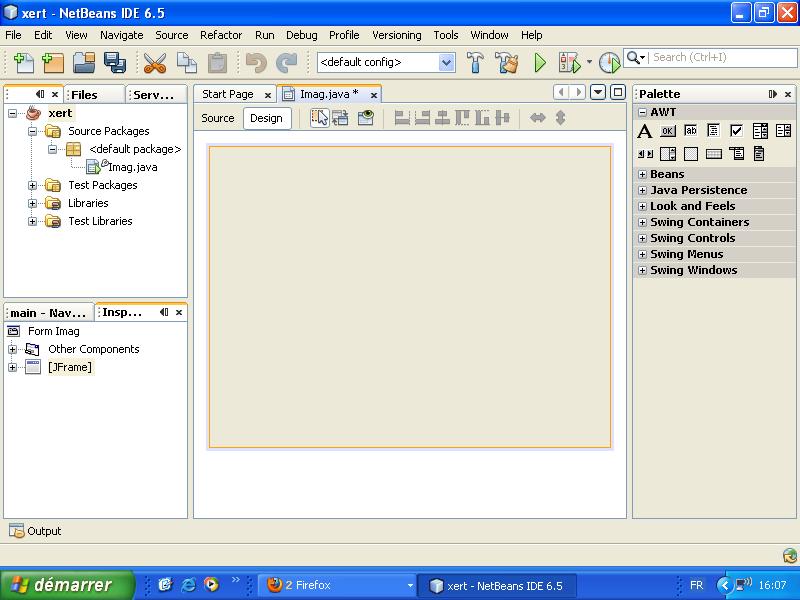Click the démarrer Start button
The width and height of the screenshot is (800, 600).
(x=66, y=585)
